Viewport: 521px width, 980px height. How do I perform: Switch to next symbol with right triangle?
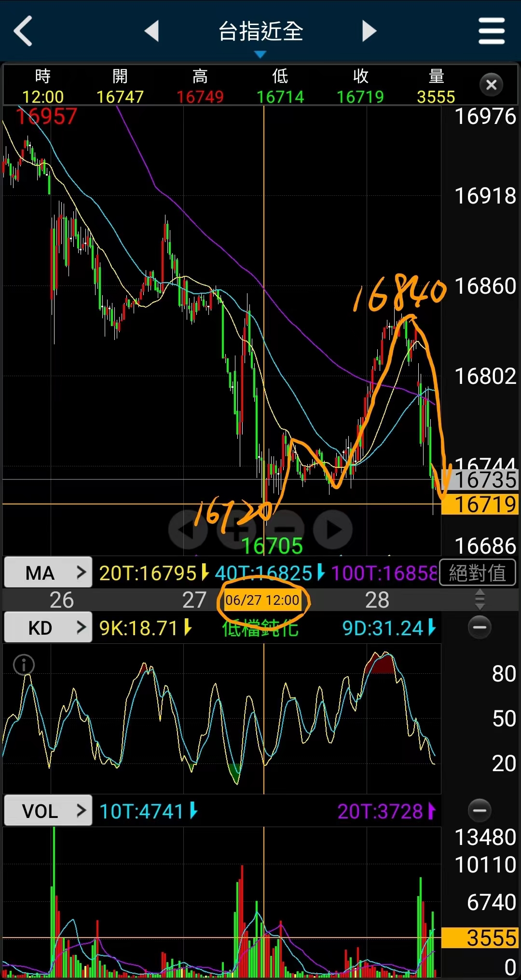point(369,31)
